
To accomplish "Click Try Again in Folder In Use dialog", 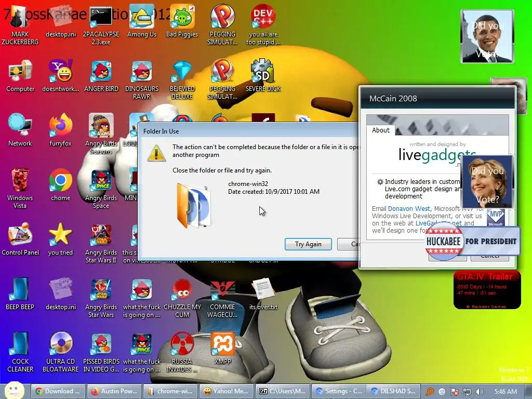I will tap(308, 244).
